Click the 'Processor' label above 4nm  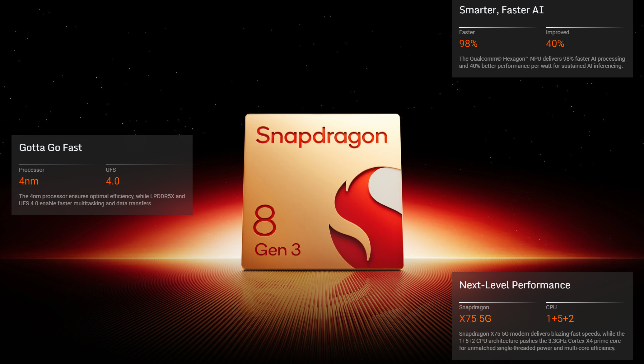[31, 170]
